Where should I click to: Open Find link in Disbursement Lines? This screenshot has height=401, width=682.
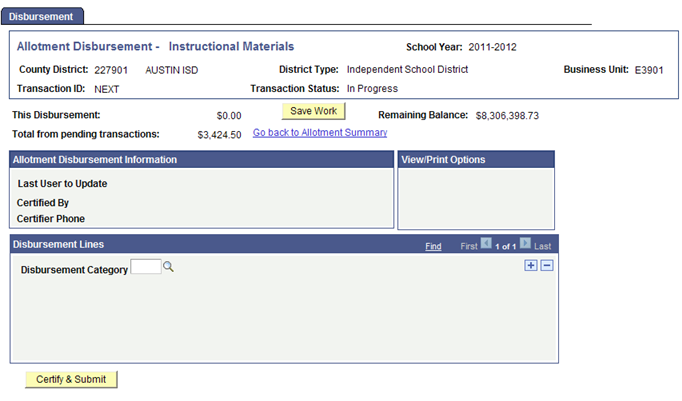433,246
